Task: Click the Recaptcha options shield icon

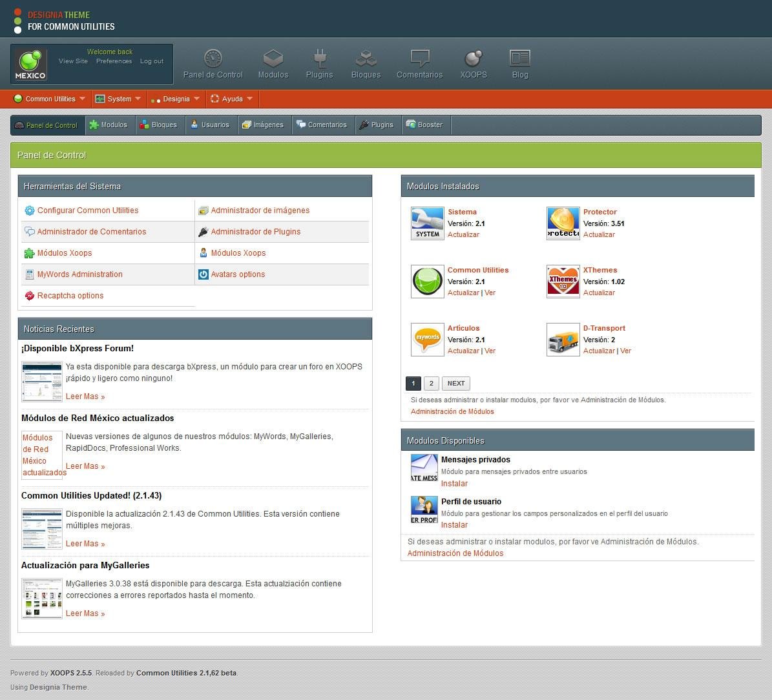Action: point(29,295)
